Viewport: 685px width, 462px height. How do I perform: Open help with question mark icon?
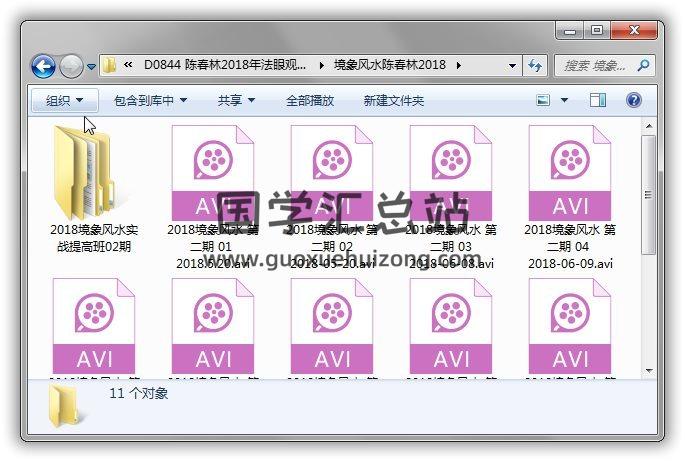tap(633, 100)
